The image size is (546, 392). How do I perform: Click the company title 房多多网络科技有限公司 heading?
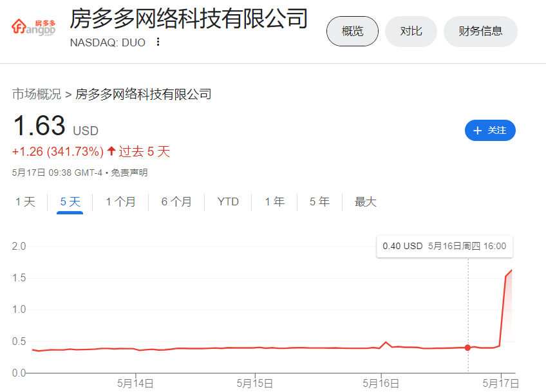point(189,19)
